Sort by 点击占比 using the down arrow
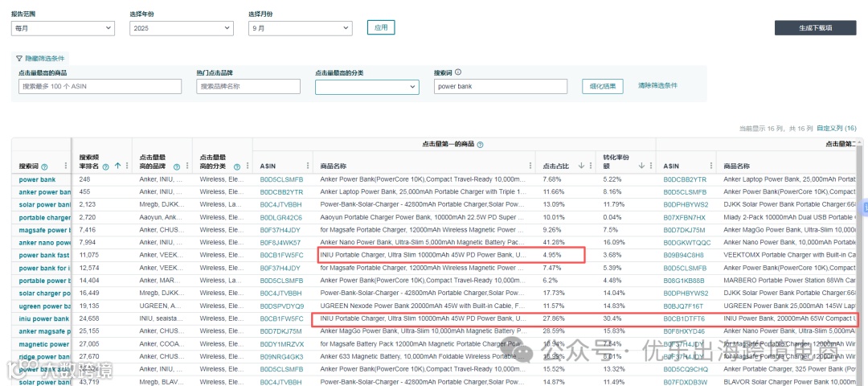Viewport: 868px width, 386px height. (x=581, y=166)
